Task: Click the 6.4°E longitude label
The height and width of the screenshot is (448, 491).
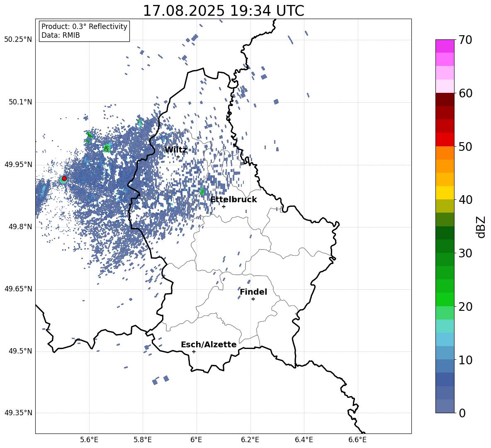Action: pos(304,440)
